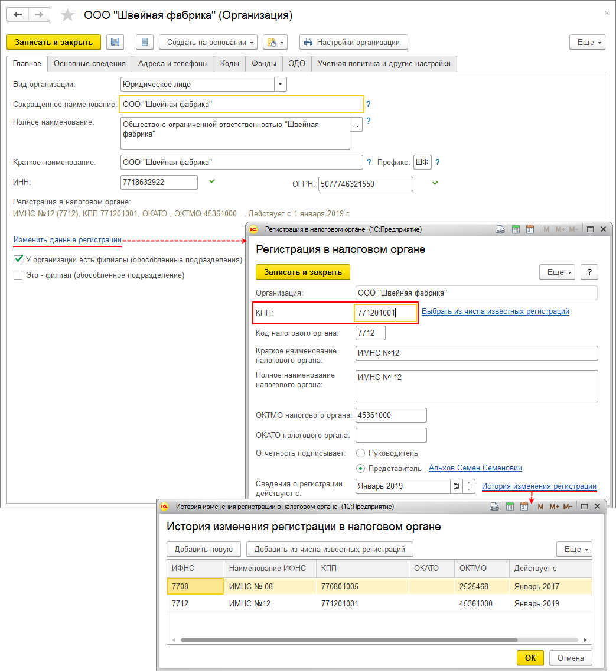616x672 pixels.
Task: Click the КПП input field
Action: [385, 313]
